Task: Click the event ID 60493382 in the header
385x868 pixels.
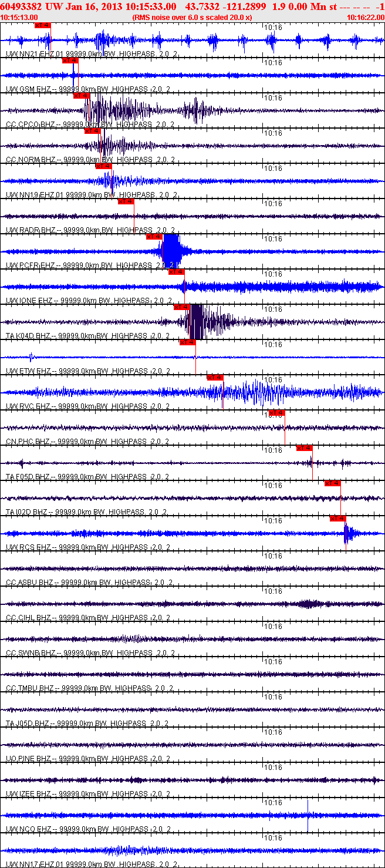Action: (x=21, y=6)
